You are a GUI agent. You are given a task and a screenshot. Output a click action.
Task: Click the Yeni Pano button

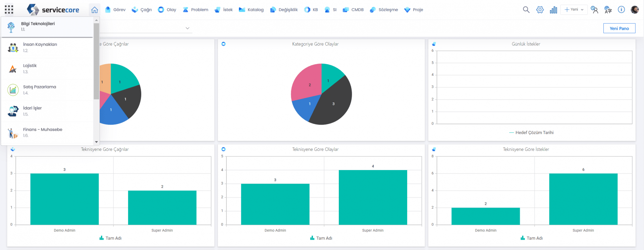(619, 29)
